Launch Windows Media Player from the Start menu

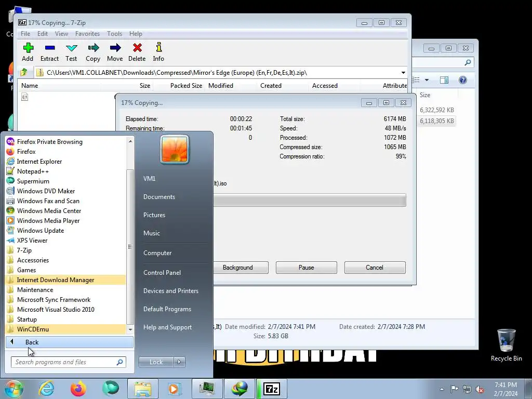tap(48, 220)
